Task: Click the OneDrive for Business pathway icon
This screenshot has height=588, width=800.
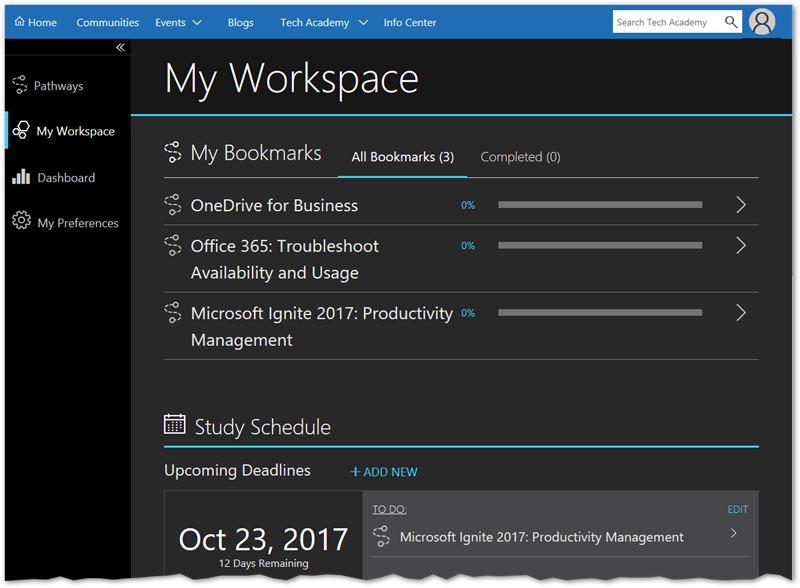Action: [x=173, y=205]
